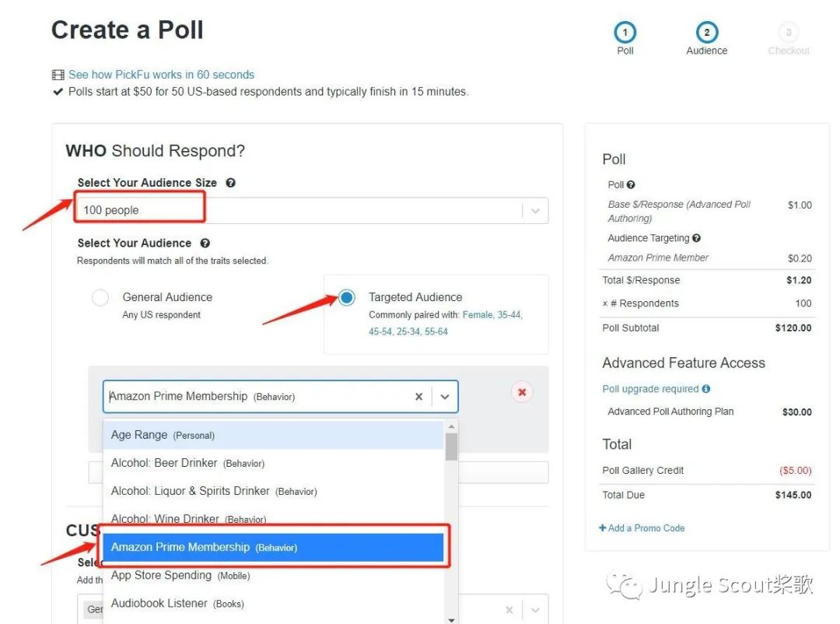The height and width of the screenshot is (624, 840).
Task: Click the film icon next to PickFu video link
Action: pyautogui.click(x=58, y=75)
